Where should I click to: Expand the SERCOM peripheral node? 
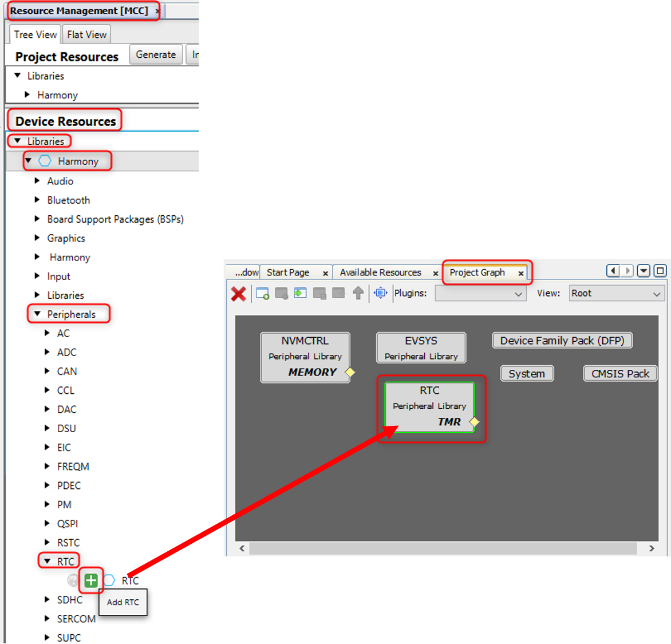48,618
